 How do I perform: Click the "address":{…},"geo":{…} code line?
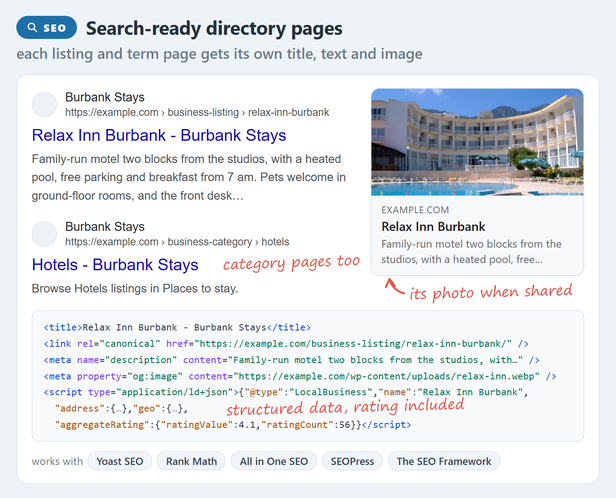click(121, 408)
